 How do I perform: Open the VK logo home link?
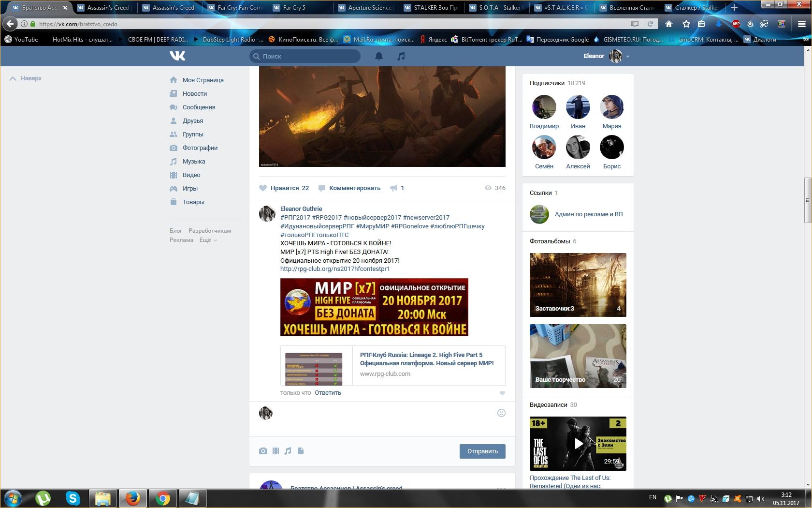(177, 56)
